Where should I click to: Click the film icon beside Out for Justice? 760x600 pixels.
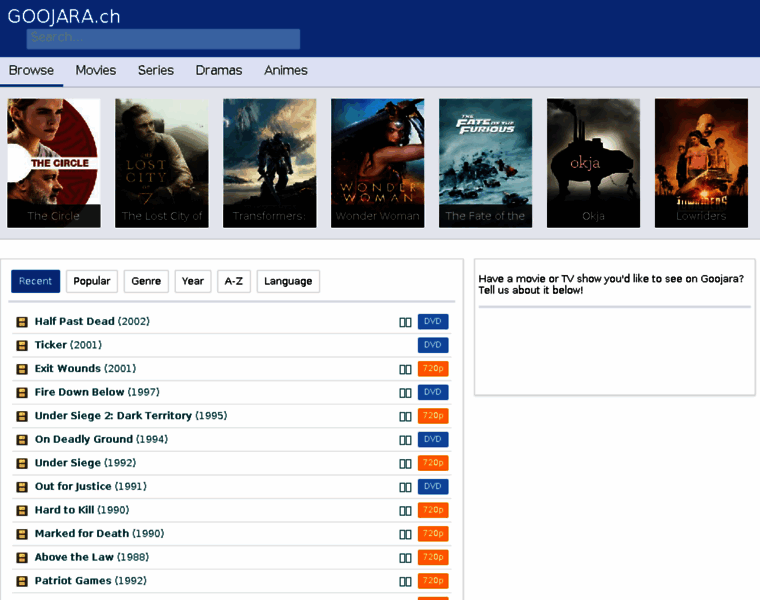coord(22,487)
